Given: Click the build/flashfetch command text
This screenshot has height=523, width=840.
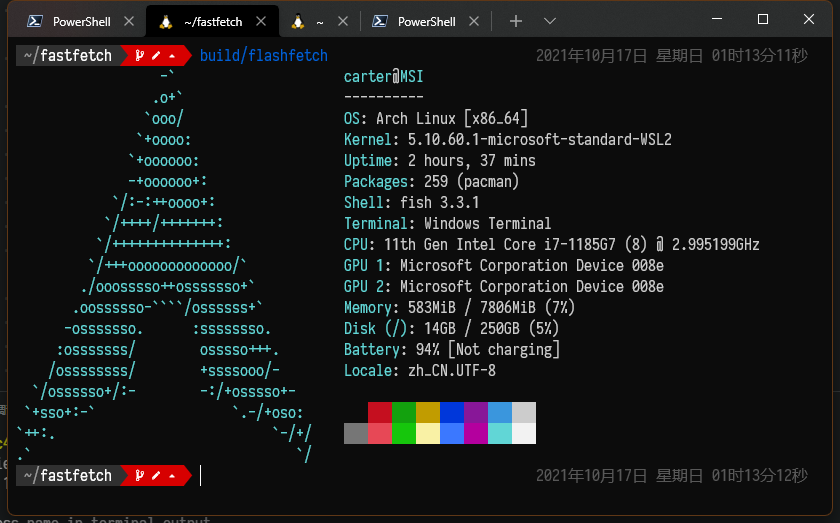Looking at the screenshot, I should tap(264, 56).
